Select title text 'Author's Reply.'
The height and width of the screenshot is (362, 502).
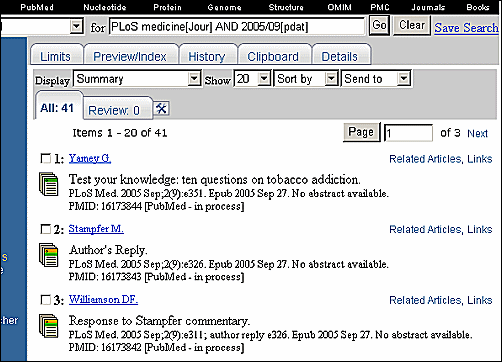108,250
